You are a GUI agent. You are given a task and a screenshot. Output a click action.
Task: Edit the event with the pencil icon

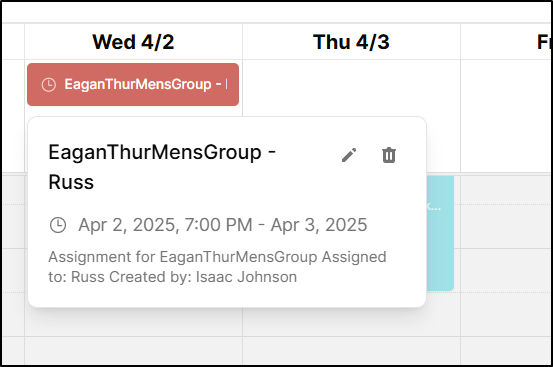coord(349,155)
